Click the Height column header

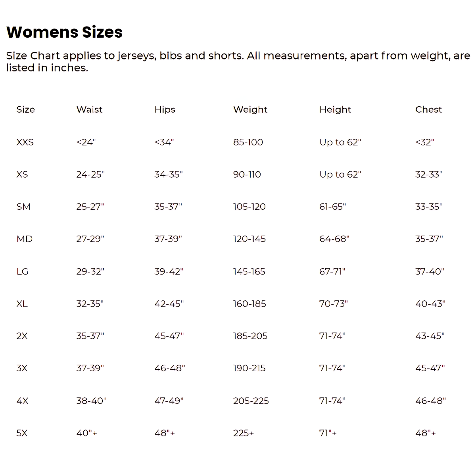pos(335,109)
